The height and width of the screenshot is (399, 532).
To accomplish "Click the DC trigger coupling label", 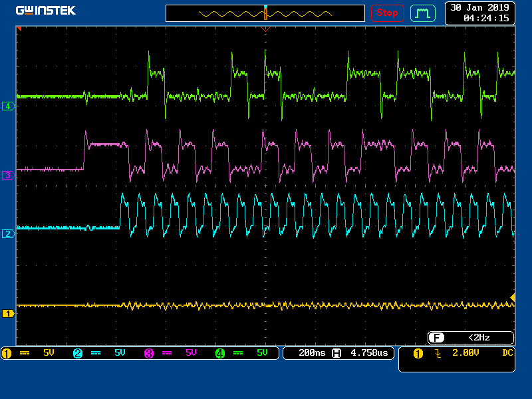I will 507,353.
